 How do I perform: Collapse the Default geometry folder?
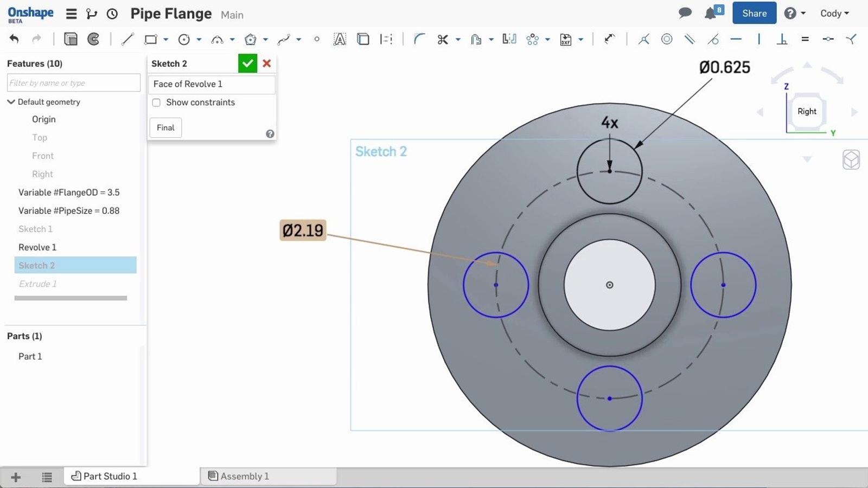tap(11, 102)
